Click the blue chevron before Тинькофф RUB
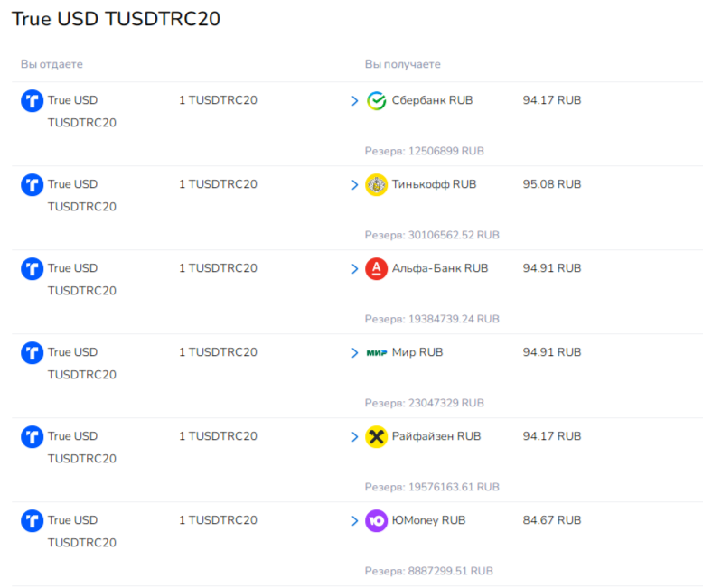703x588 pixels. (x=355, y=184)
